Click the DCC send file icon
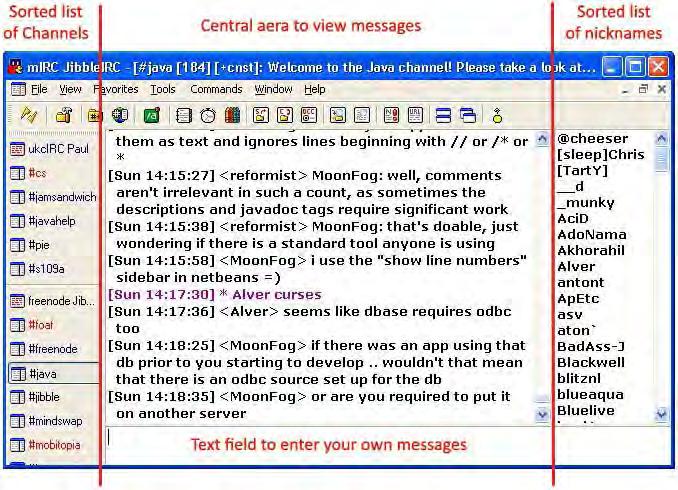 pyautogui.click(x=261, y=115)
